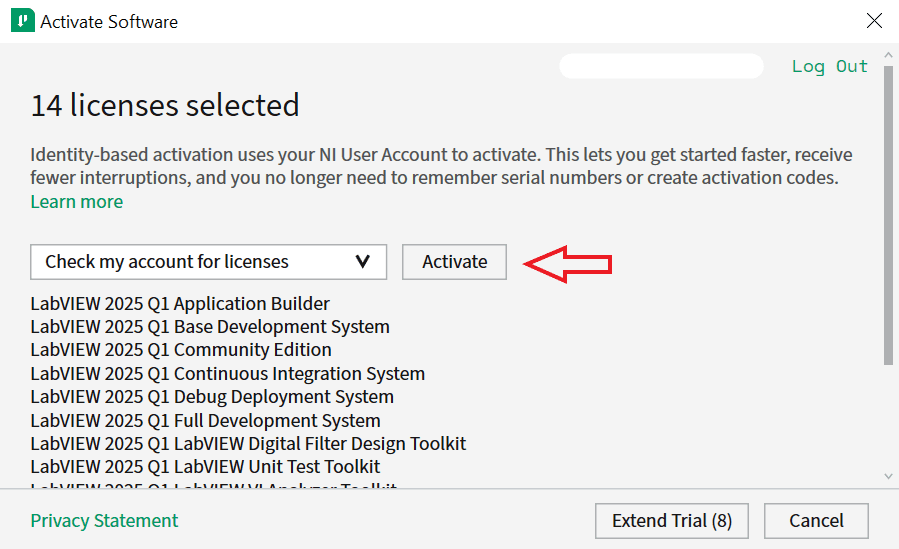Click the scroll down arrow on the scrollbar
The height and width of the screenshot is (549, 899).
(x=888, y=477)
